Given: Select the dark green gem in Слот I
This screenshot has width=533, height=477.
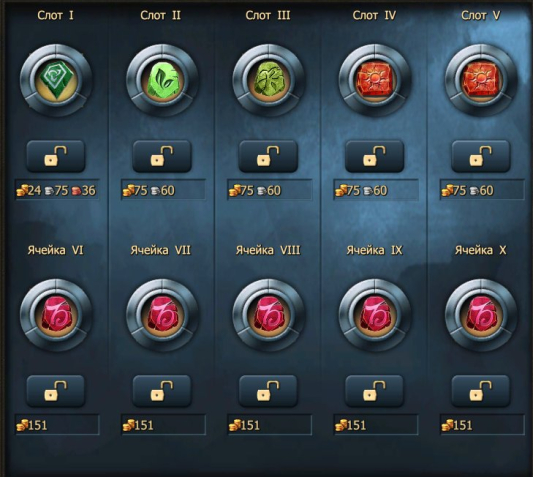Looking at the screenshot, I should [x=56, y=80].
